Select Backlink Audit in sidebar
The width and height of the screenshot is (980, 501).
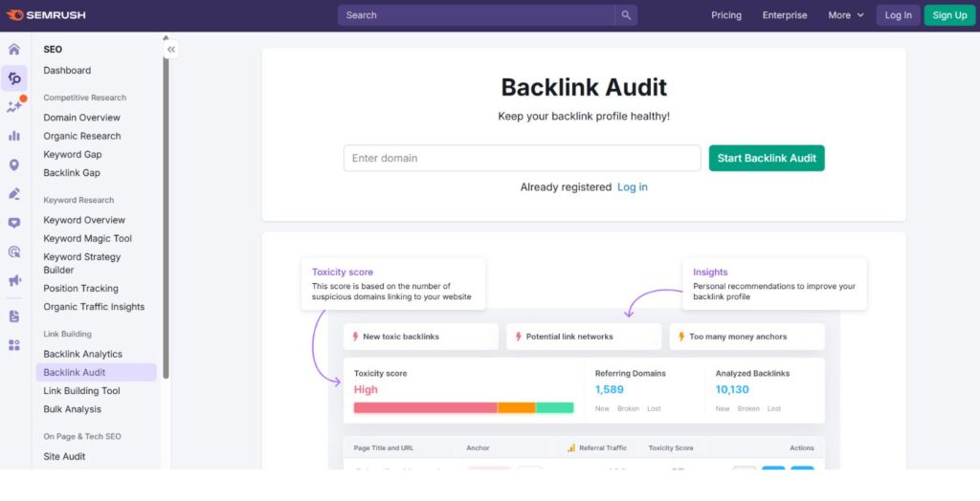tap(97, 372)
